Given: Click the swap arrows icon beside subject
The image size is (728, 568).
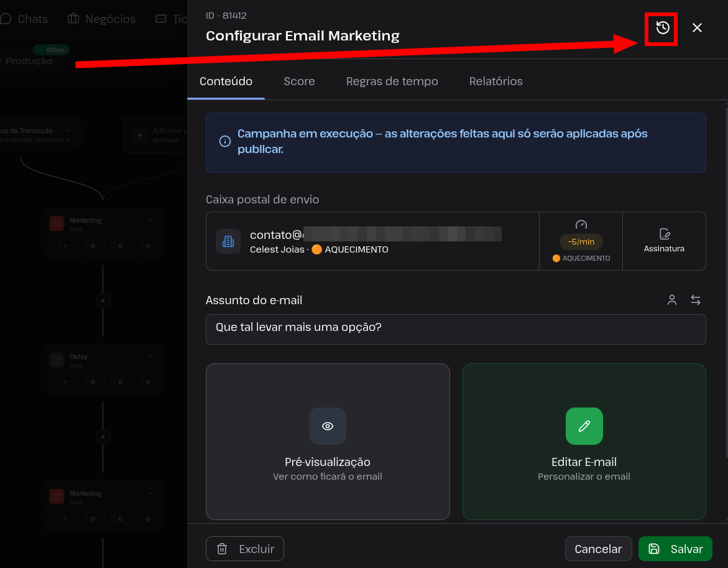Looking at the screenshot, I should point(695,300).
